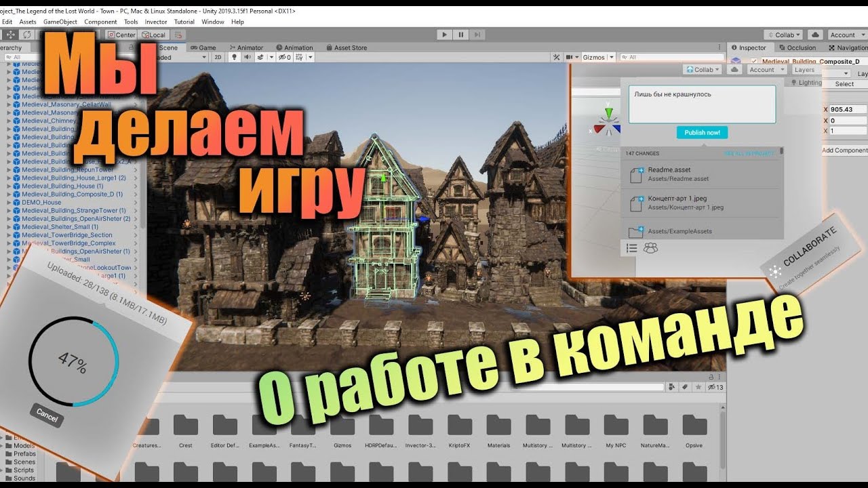Open the Window menu
This screenshot has width=868, height=488.
(212, 22)
